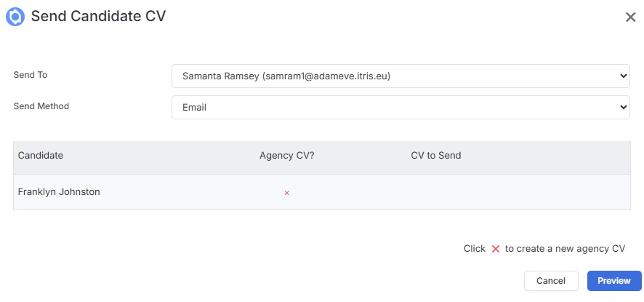Viewport: 644px width, 302px height.
Task: Click the CV to Send column header
Action: point(436,156)
